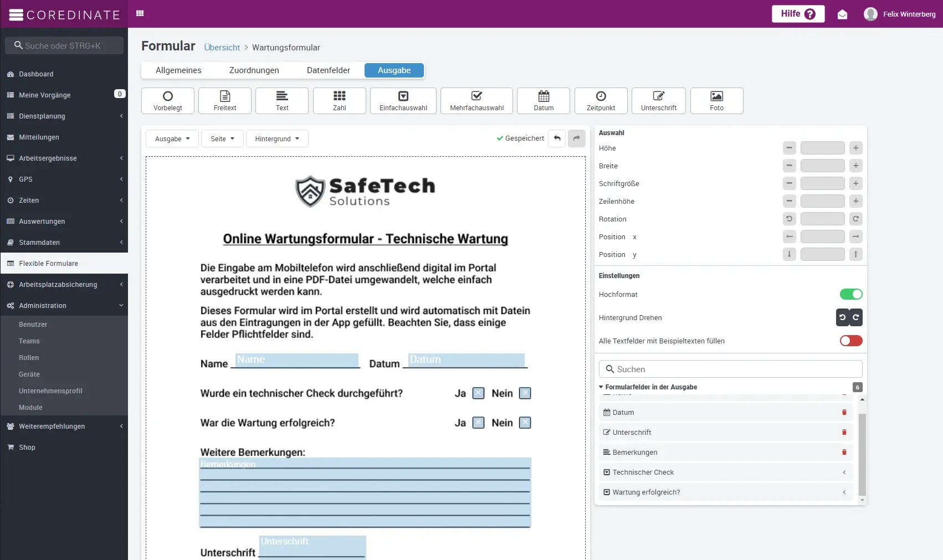Click the Suchen field in the form fields panel
The height and width of the screenshot is (560, 943).
[730, 369]
